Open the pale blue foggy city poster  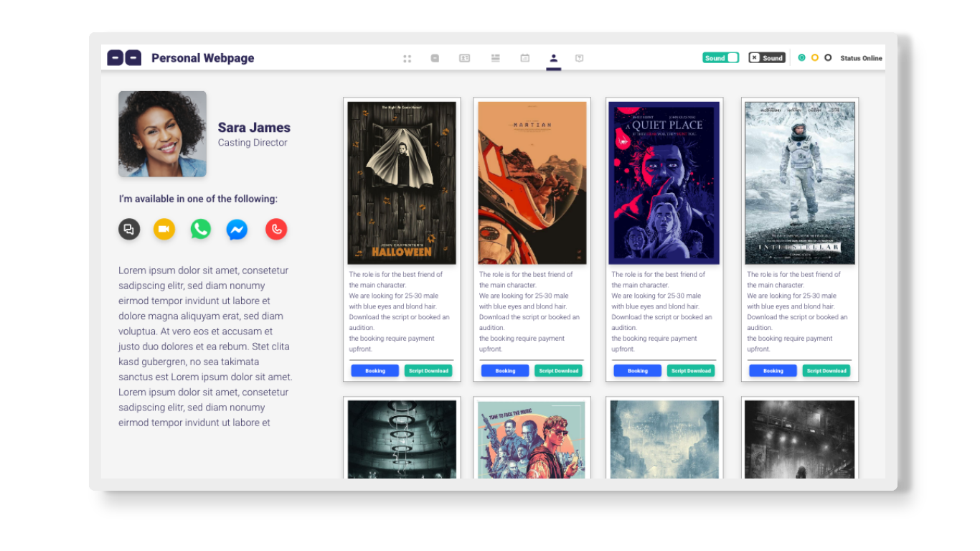tap(664, 439)
